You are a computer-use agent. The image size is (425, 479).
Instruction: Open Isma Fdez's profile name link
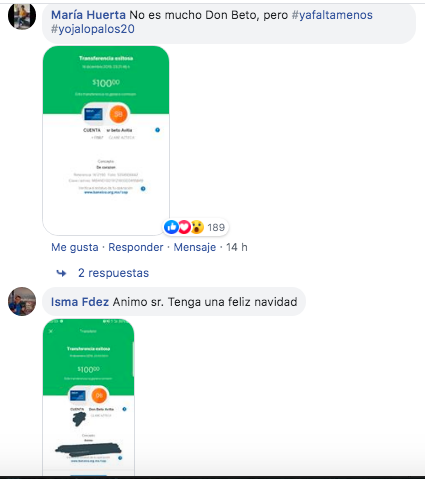click(80, 302)
